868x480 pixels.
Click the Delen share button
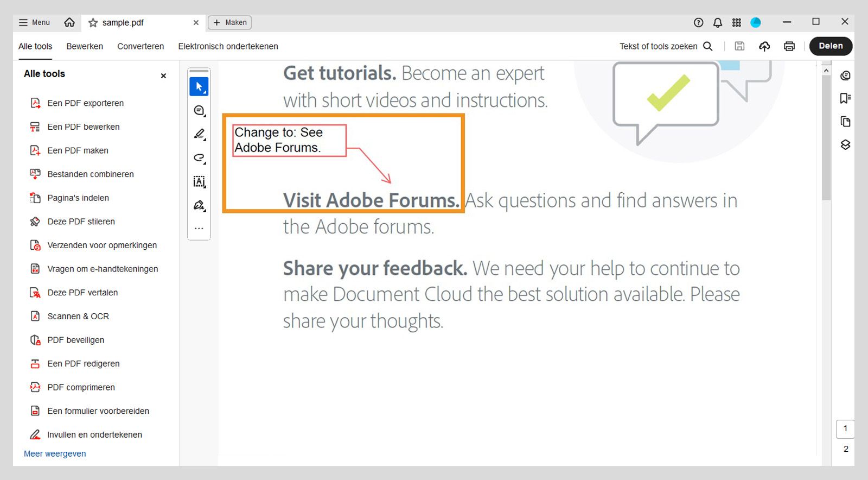(831, 46)
